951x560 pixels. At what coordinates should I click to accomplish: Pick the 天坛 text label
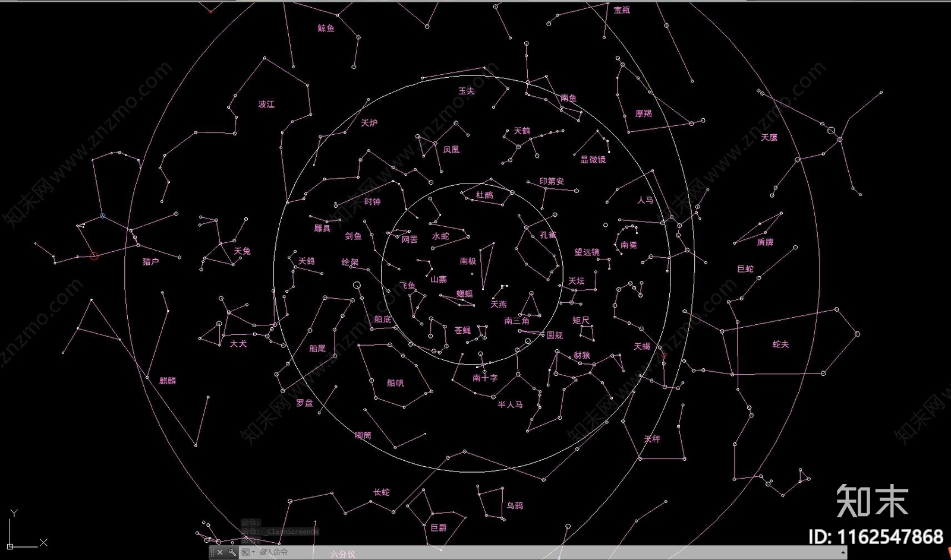[577, 281]
